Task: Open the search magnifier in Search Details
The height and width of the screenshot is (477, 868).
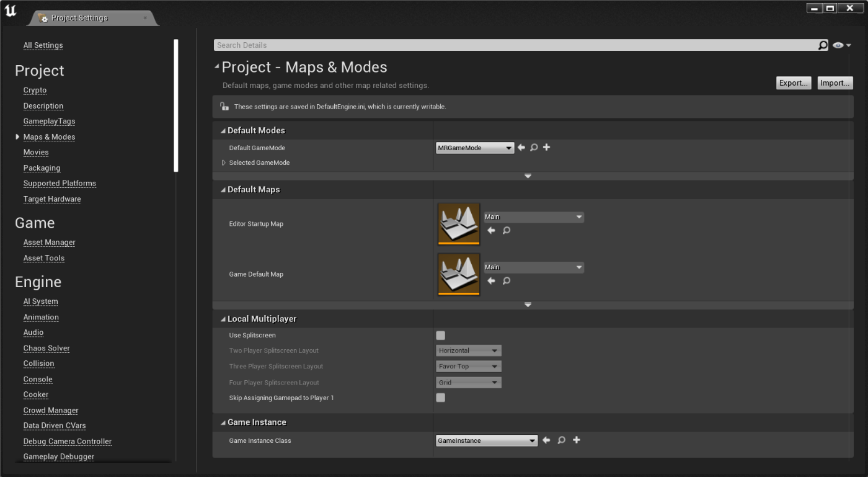Action: coord(822,45)
